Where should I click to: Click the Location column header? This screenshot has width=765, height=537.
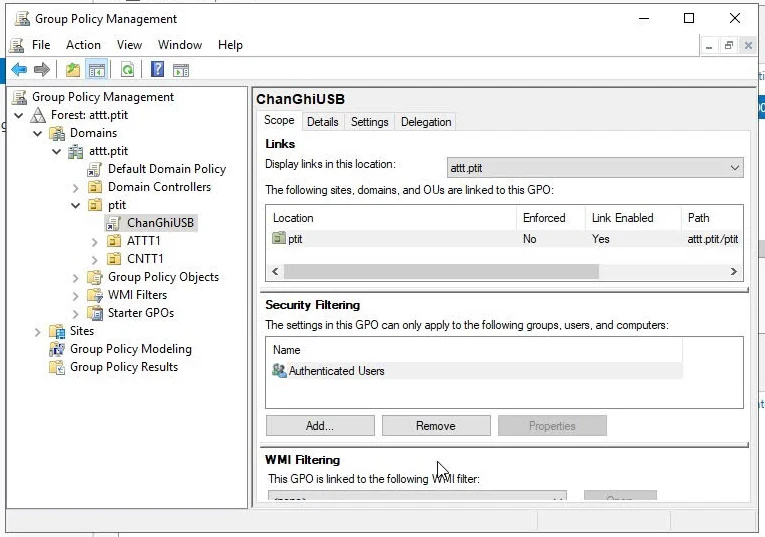coord(391,218)
